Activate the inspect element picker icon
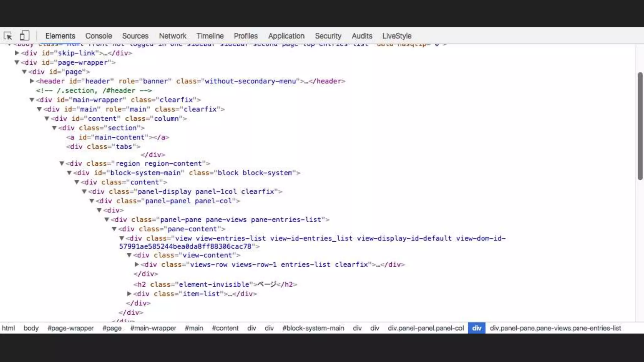The width and height of the screenshot is (644, 362). [8, 36]
